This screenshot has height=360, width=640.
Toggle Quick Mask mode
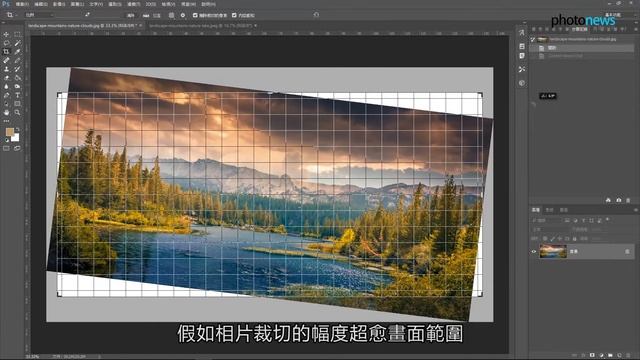click(6, 149)
